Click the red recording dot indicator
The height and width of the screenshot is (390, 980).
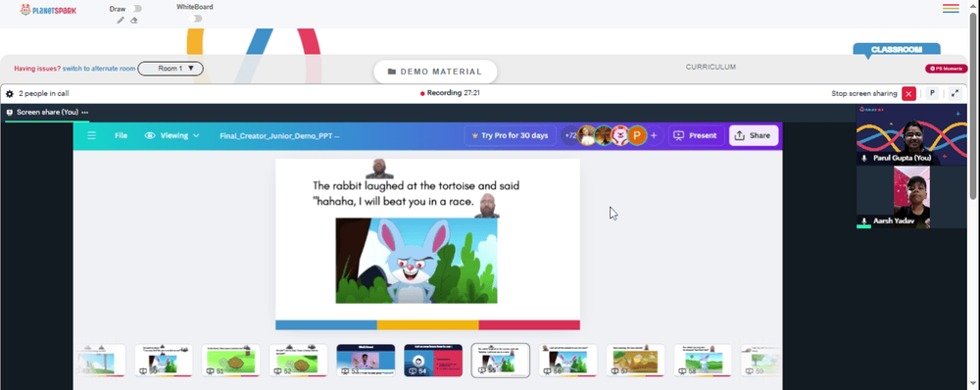(x=422, y=94)
